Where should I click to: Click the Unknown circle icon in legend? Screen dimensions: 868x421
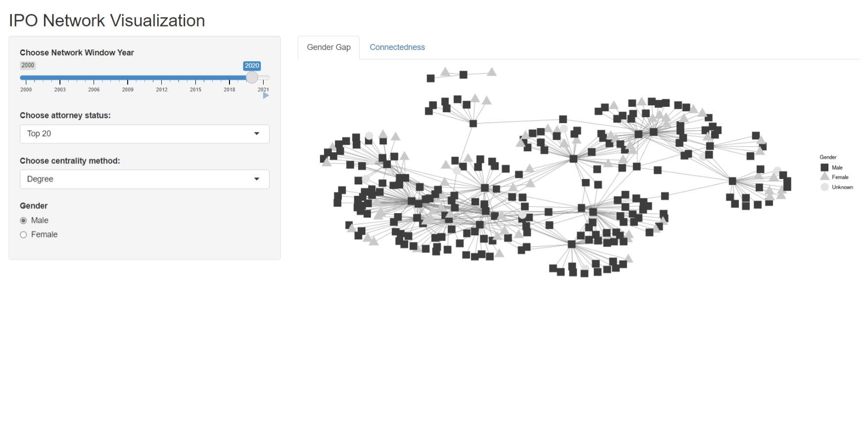(x=824, y=187)
